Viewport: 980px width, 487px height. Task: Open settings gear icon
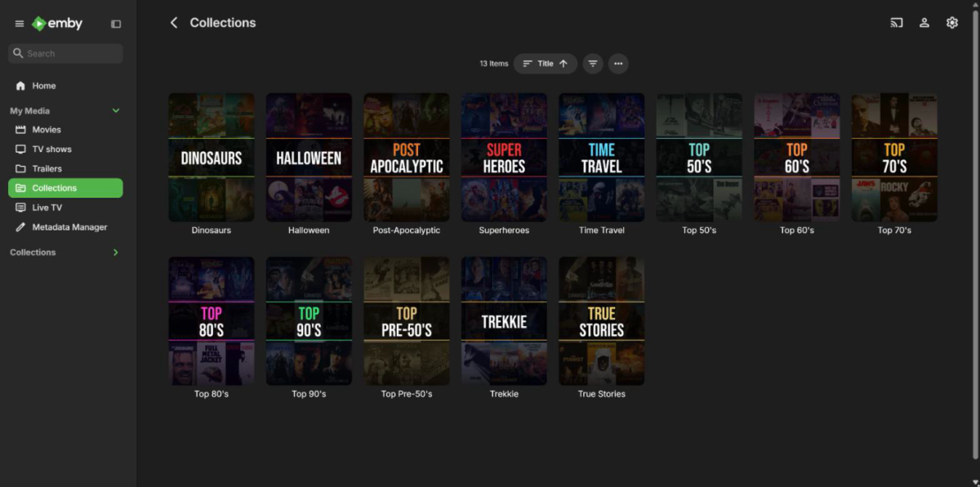pos(952,23)
